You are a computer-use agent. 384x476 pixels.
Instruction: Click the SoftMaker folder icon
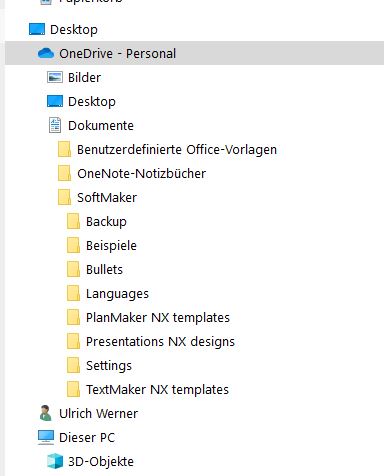(x=64, y=197)
